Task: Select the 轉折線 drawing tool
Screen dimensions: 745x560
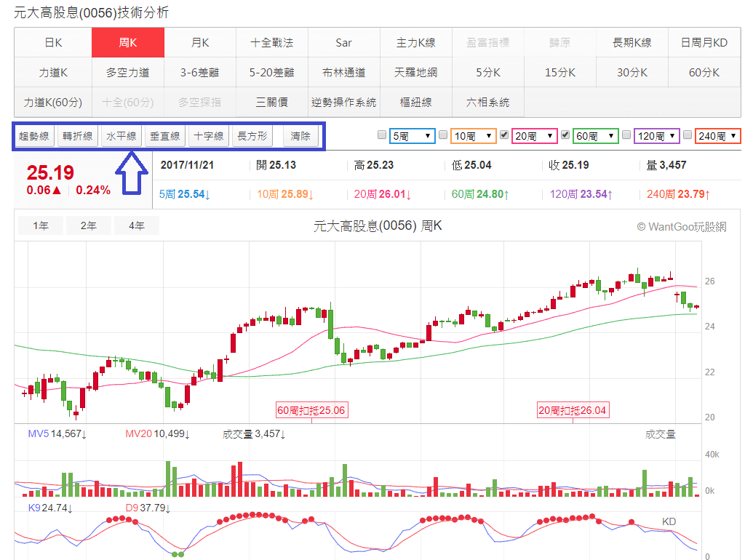Action: [x=77, y=135]
